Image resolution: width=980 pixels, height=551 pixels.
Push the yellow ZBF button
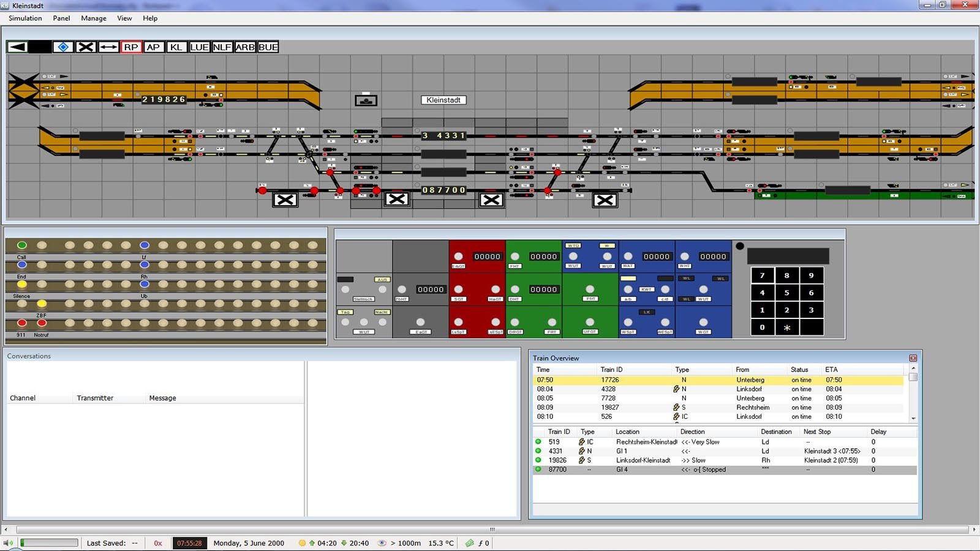click(42, 304)
